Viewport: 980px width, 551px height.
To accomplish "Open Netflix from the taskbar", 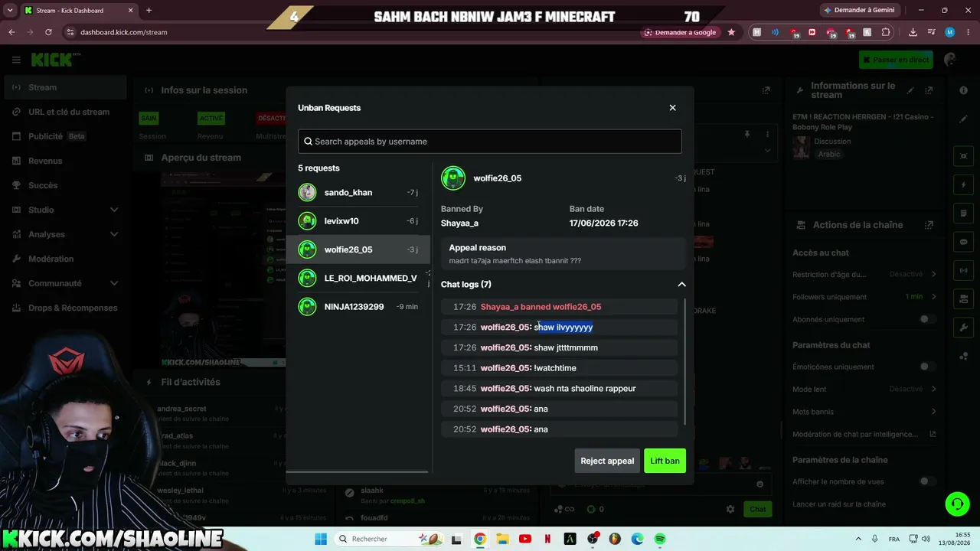I will pos(547,539).
